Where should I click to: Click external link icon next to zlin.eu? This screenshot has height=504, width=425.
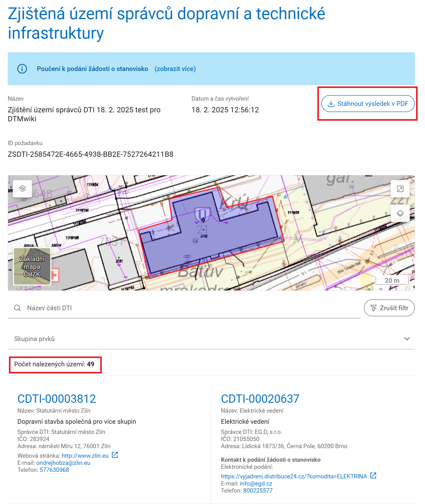click(115, 455)
